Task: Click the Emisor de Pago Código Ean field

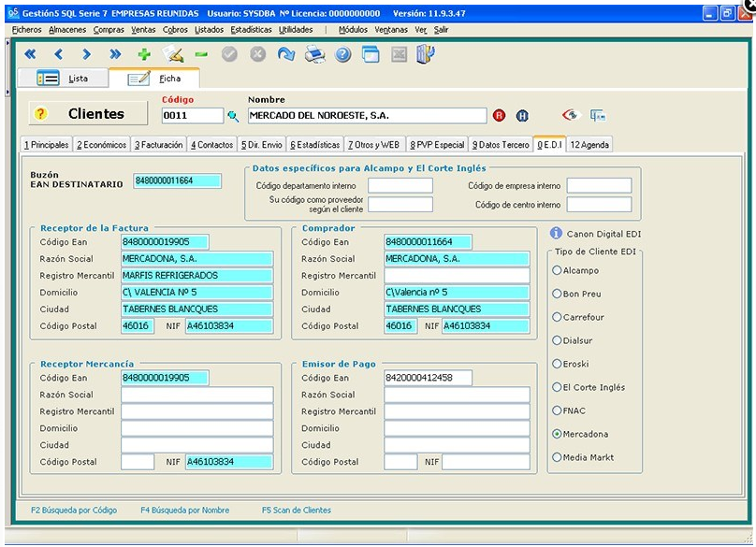Action: [x=428, y=378]
